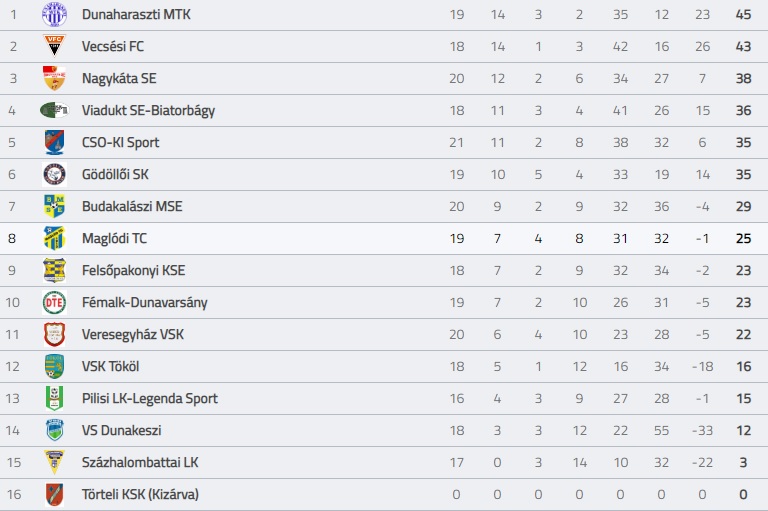
Task: Open the VSK Tököl team page
Action: (110, 366)
